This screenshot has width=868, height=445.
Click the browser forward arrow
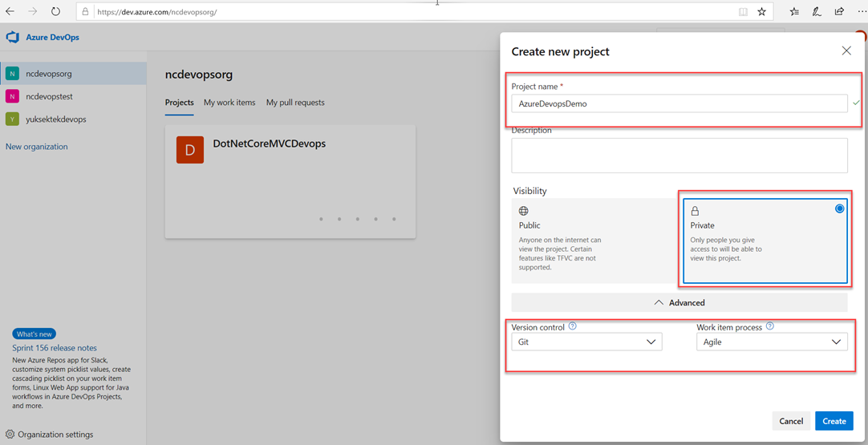click(x=33, y=11)
